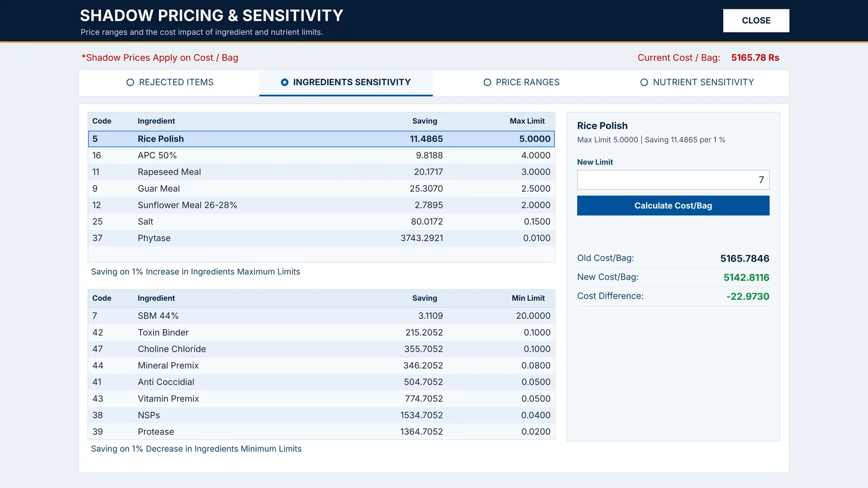Click the Old Cost/Bag value 5165.7846
The image size is (868, 488).
745,259
